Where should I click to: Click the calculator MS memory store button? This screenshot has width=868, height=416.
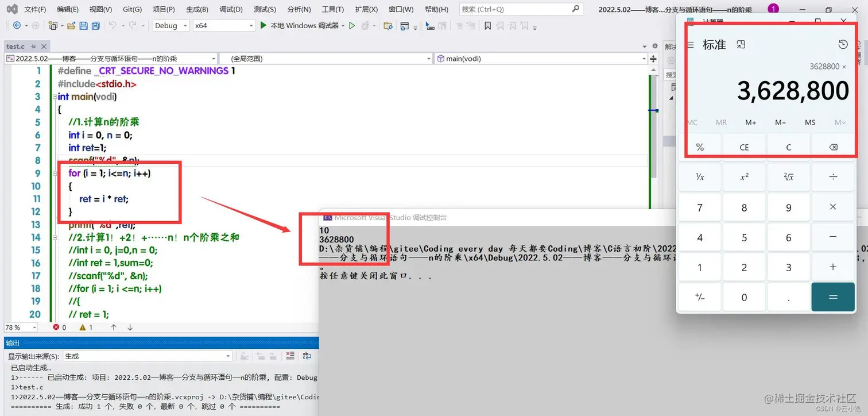coord(810,122)
